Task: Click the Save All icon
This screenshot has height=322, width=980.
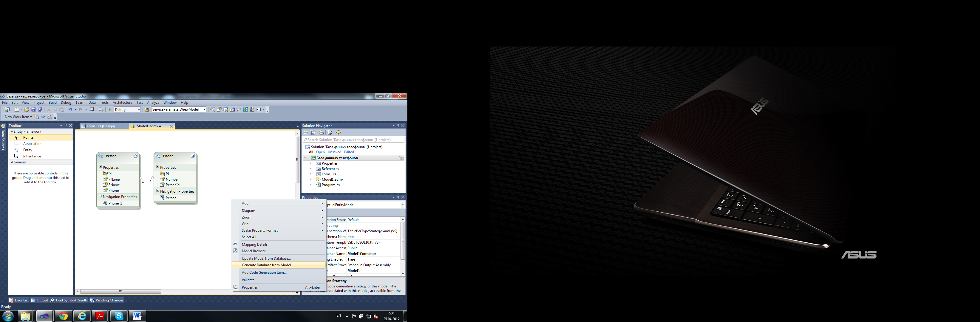Action: [40, 109]
